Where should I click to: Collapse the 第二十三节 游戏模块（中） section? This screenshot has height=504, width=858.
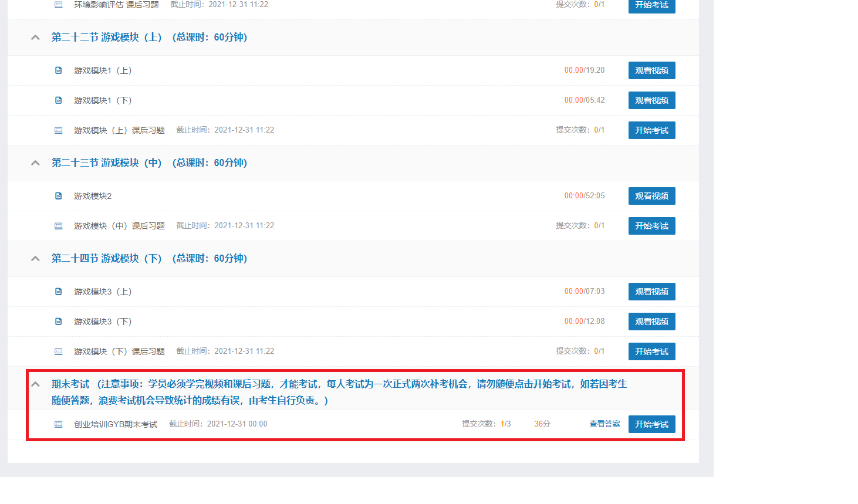[35, 163]
